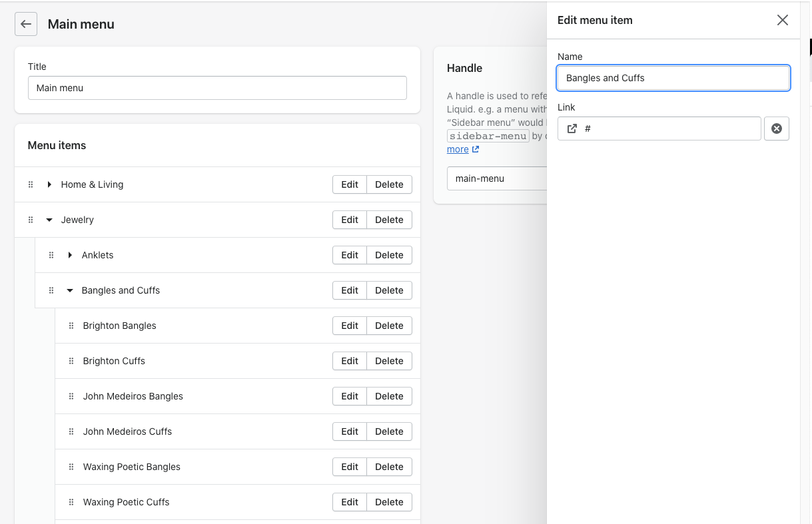Collapse the Jewelry menu item
The image size is (812, 524).
coord(49,220)
